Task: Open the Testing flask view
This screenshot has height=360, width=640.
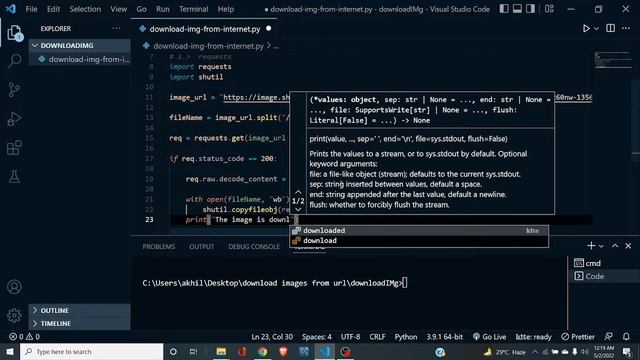Action: click(15, 177)
